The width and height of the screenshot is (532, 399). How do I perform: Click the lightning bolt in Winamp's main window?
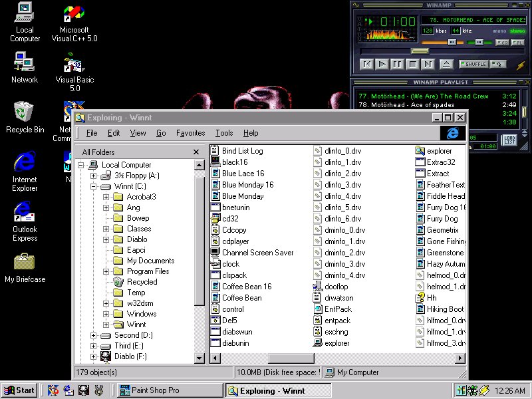click(521, 65)
